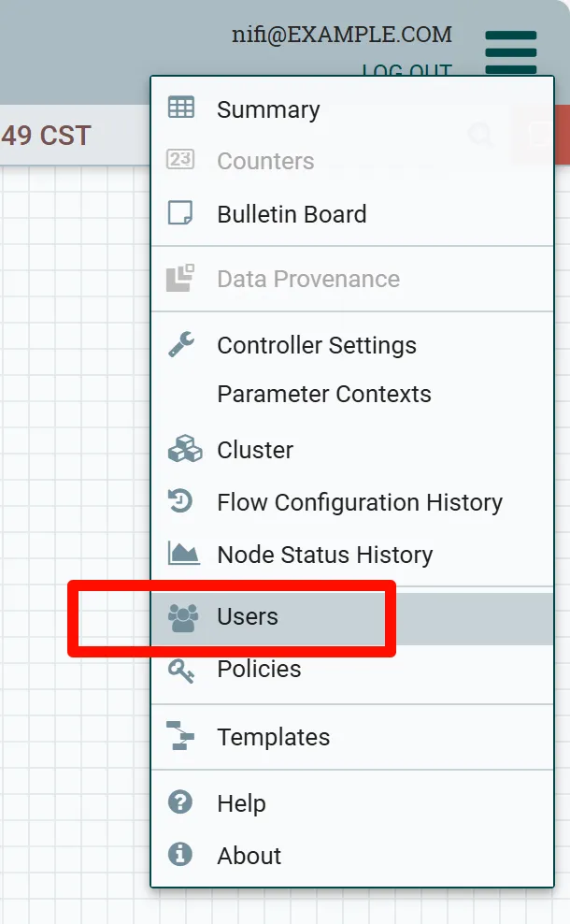Log out via the LOG OUT link
This screenshot has height=924, width=570.
pyautogui.click(x=406, y=70)
